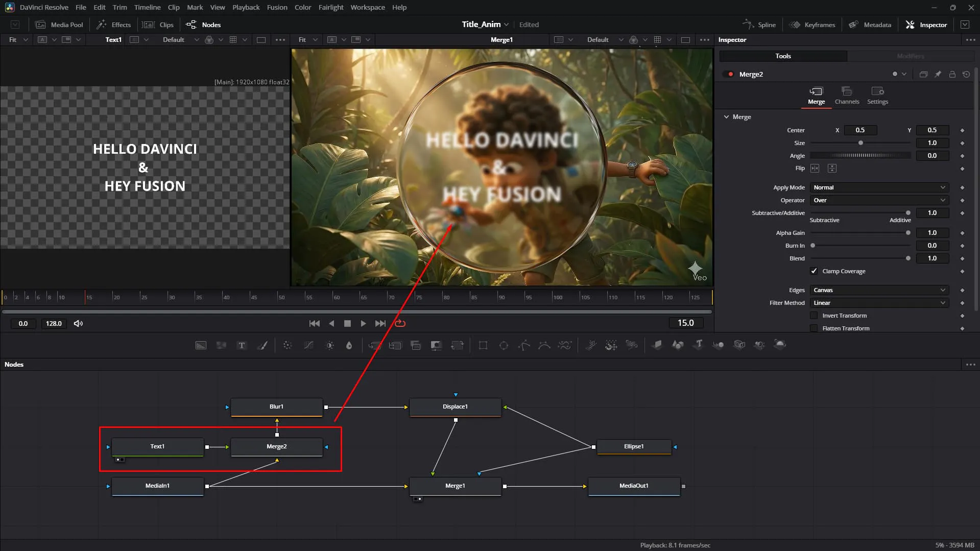
Task: Show the Spline editor
Action: 759,25
